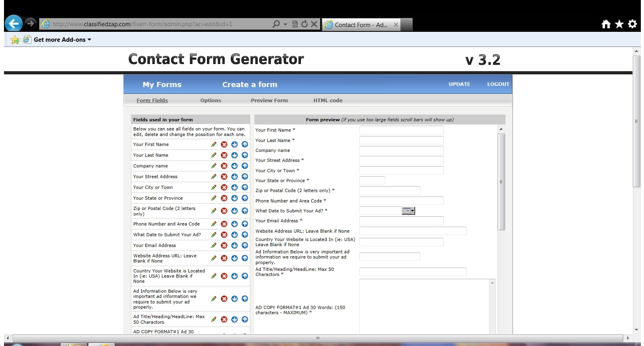Viewport: 644px width, 346px height.
Task: Edit the Country Your Website is Located field
Action: [x=214, y=276]
